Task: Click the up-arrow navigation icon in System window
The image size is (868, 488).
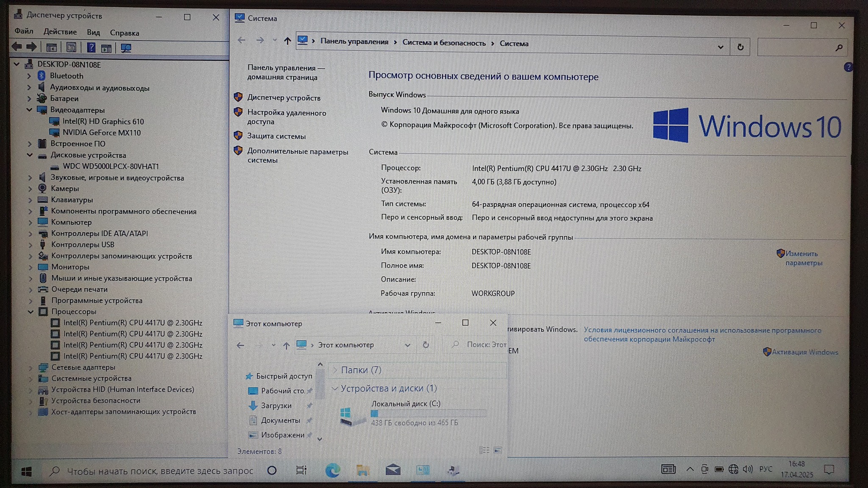Action: point(287,41)
